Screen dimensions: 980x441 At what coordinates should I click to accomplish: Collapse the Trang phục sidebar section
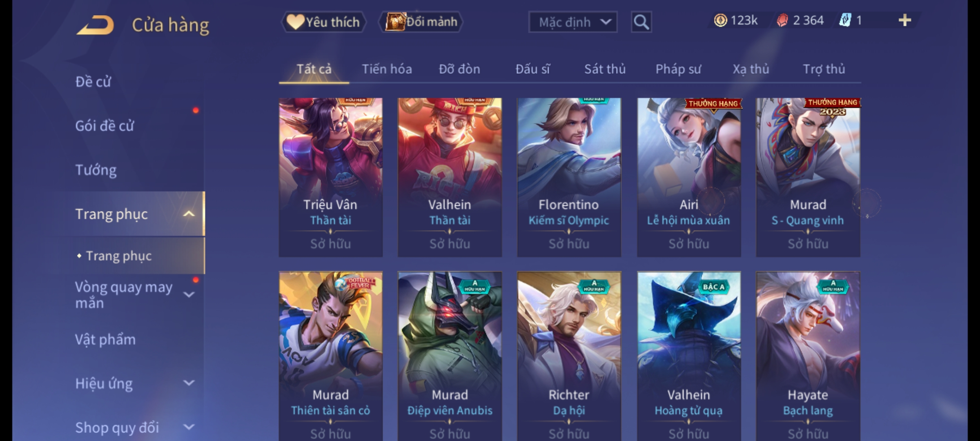coord(189,214)
